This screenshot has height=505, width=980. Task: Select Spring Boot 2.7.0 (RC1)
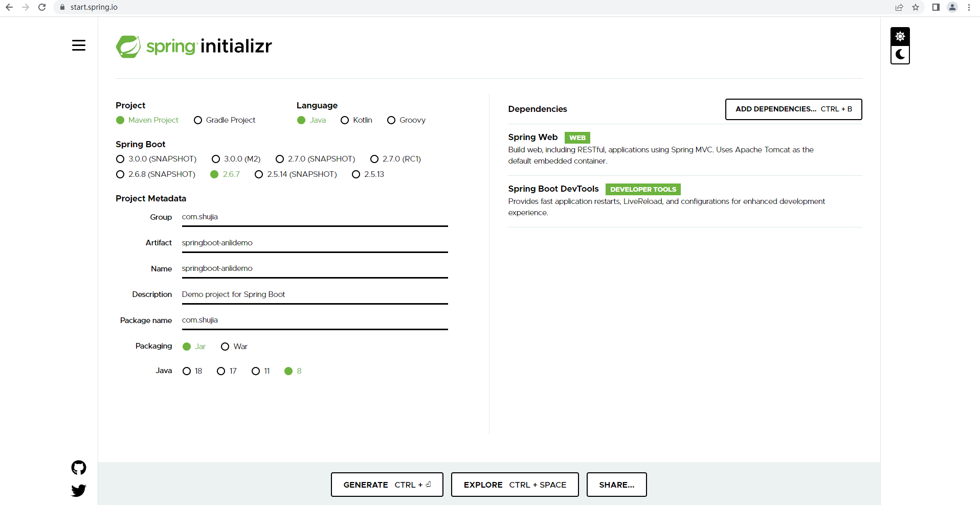coord(396,159)
